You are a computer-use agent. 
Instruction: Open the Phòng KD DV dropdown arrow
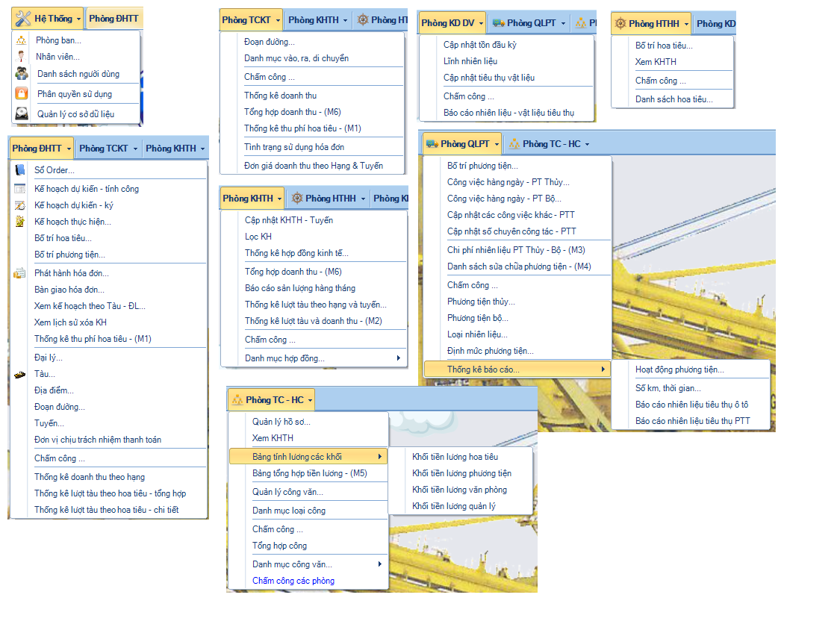(x=481, y=23)
